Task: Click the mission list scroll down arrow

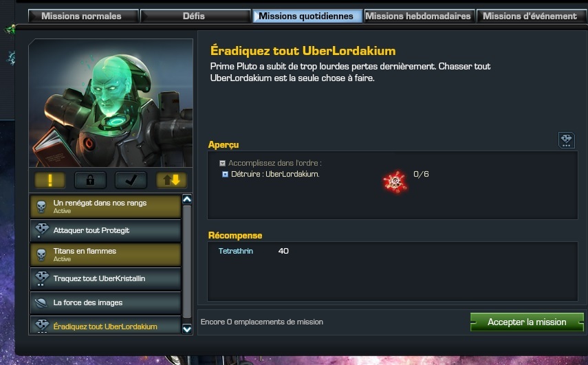Action: (x=187, y=329)
